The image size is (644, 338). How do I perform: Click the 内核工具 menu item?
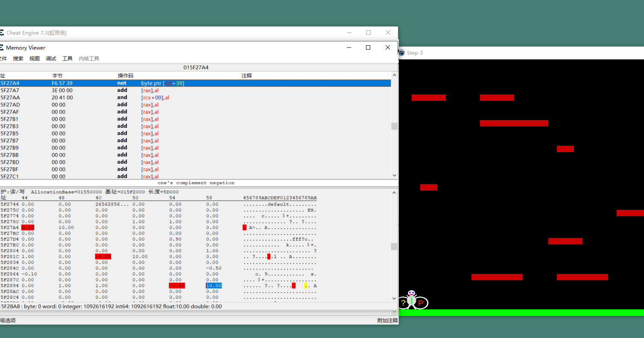click(88, 58)
